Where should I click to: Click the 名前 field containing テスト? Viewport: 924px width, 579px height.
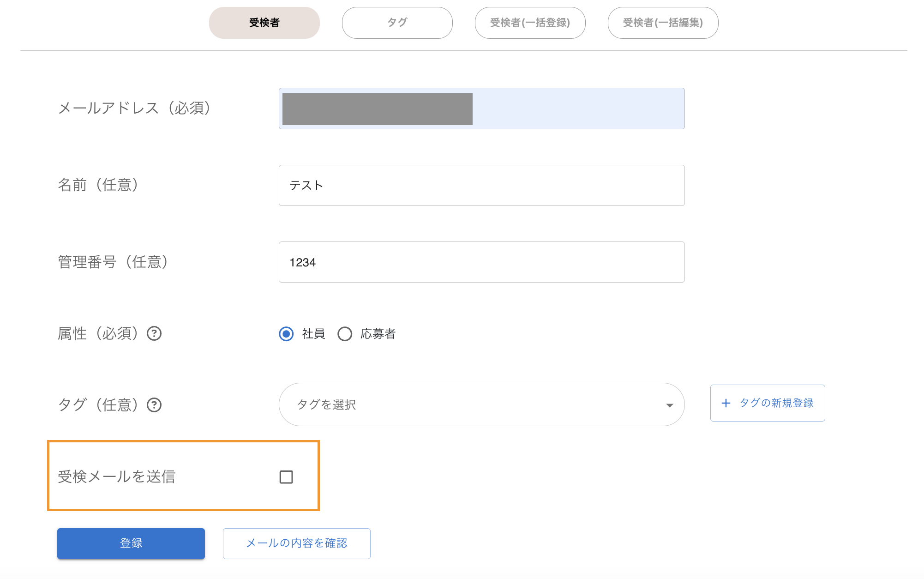click(x=481, y=185)
